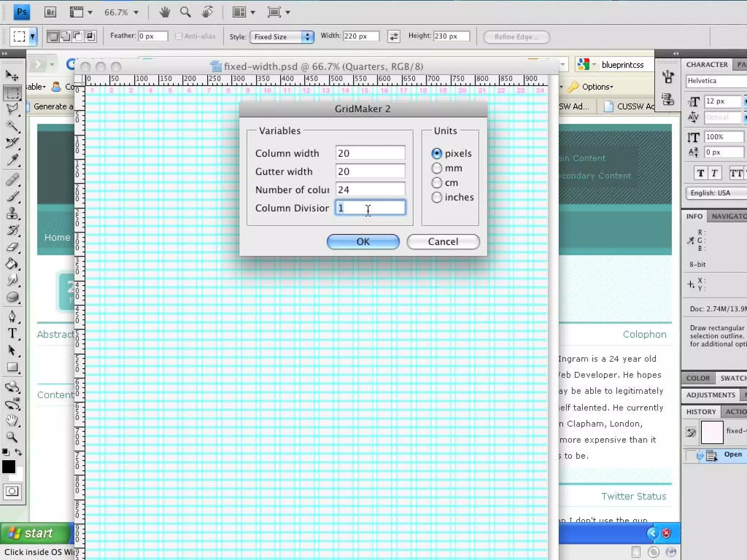Select the Paint Bucket tool
Viewport: 747px width, 560px height.
tap(12, 264)
